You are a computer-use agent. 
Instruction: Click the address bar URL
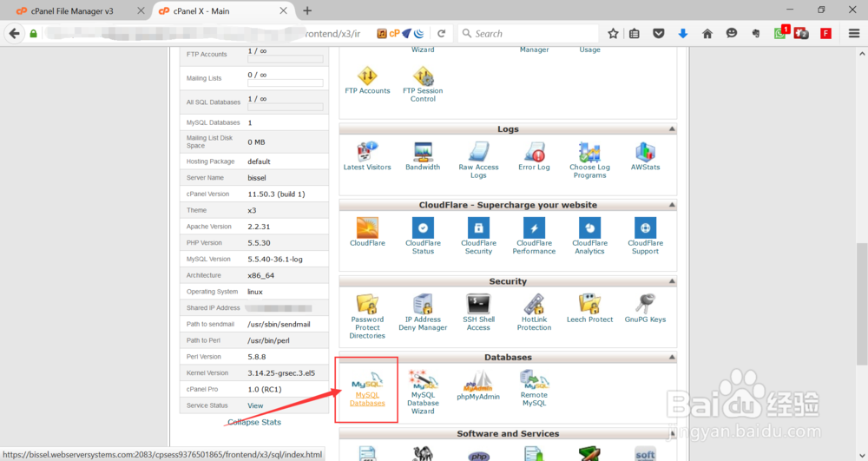click(202, 34)
